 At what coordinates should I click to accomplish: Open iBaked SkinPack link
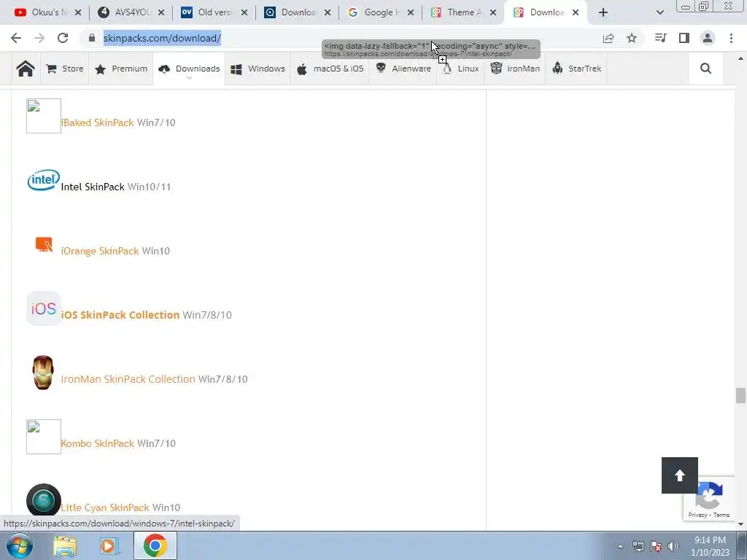(x=98, y=122)
